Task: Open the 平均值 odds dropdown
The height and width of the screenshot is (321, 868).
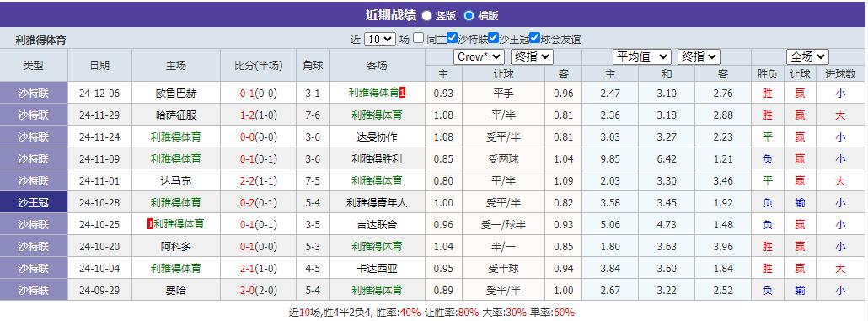Action: point(641,57)
